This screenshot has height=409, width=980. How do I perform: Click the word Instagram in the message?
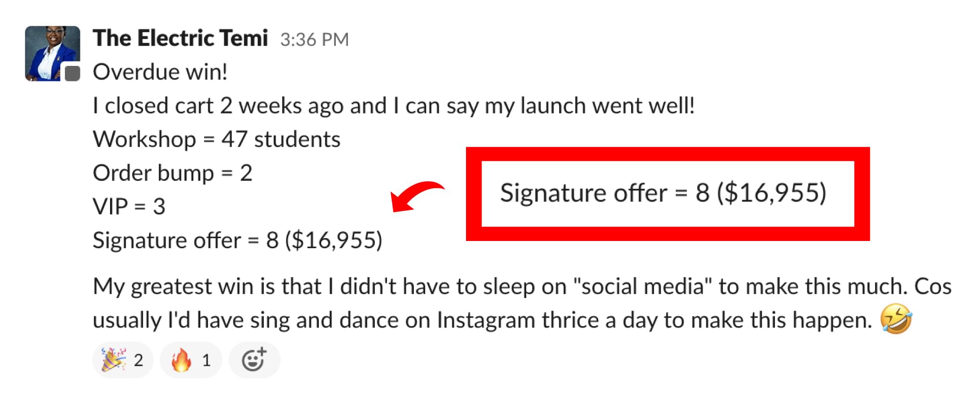click(486, 320)
